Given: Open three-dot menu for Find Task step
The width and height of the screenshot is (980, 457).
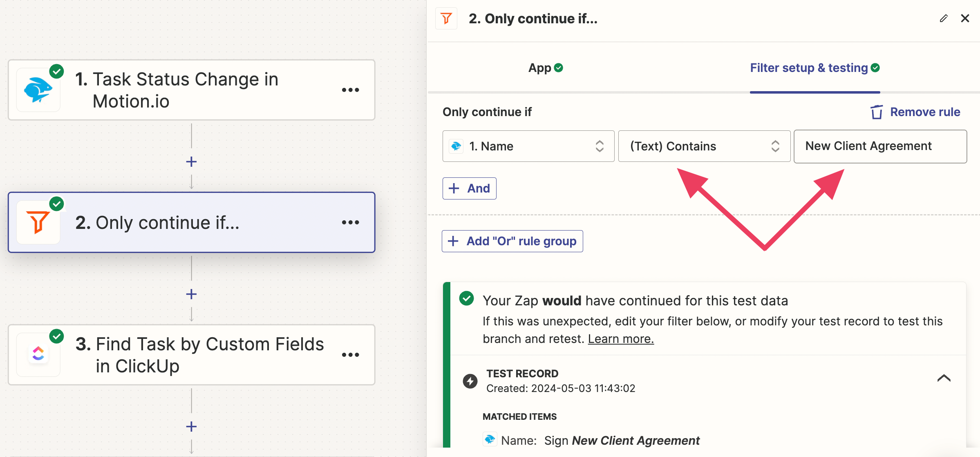Looking at the screenshot, I should click(x=350, y=354).
